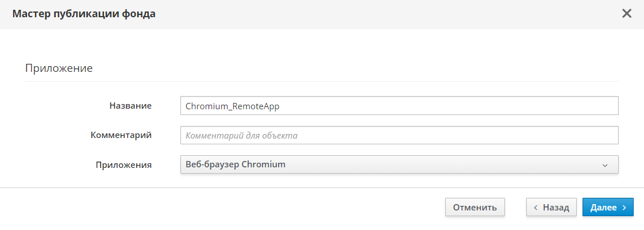
Task: Proceed with the Далее button
Action: [607, 208]
